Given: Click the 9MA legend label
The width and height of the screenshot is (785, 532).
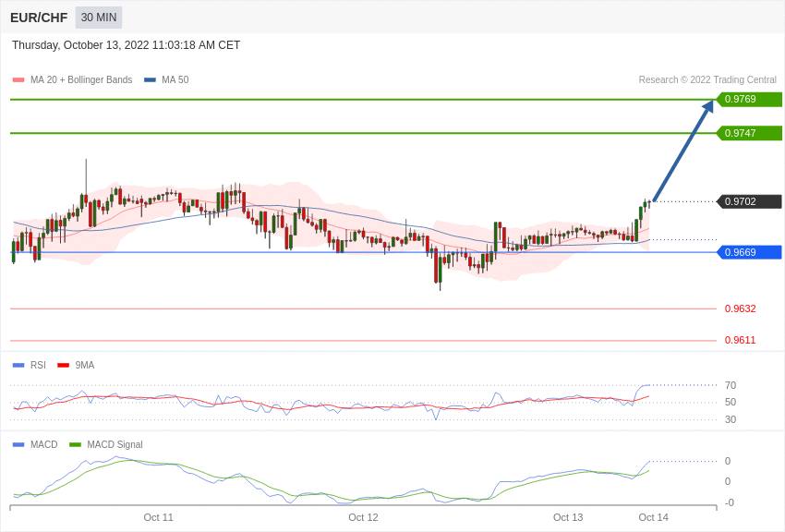Looking at the screenshot, I should tap(85, 366).
